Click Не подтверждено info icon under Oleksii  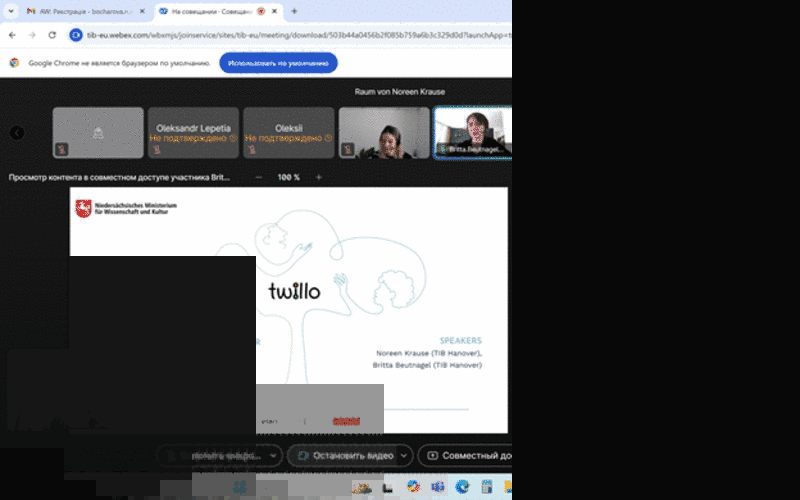(329, 138)
